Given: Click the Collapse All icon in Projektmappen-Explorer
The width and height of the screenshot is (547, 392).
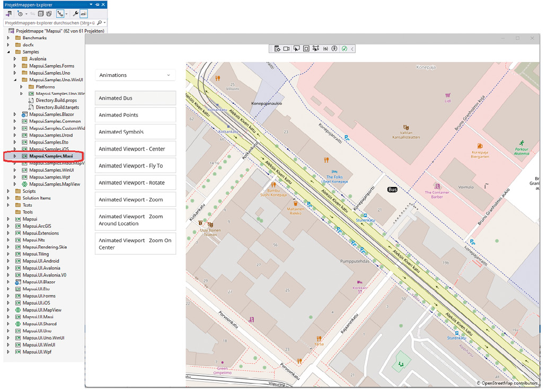Looking at the screenshot, I should point(41,14).
